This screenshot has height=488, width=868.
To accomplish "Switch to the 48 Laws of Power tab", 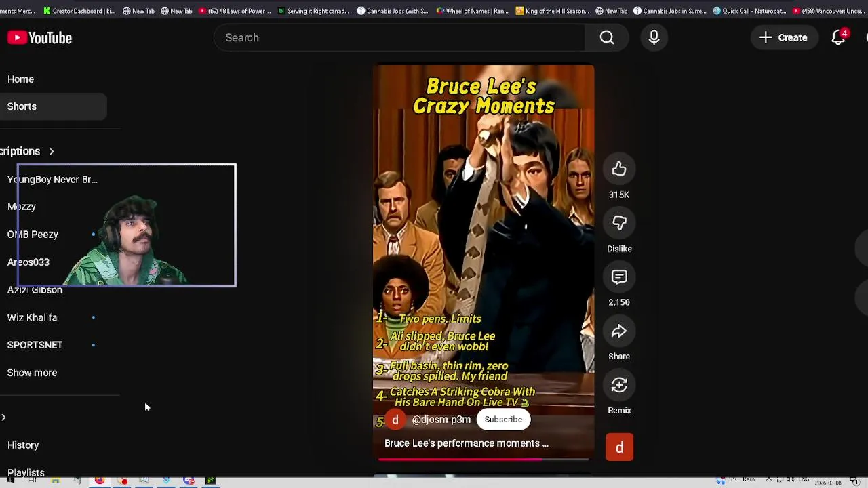I will [234, 11].
